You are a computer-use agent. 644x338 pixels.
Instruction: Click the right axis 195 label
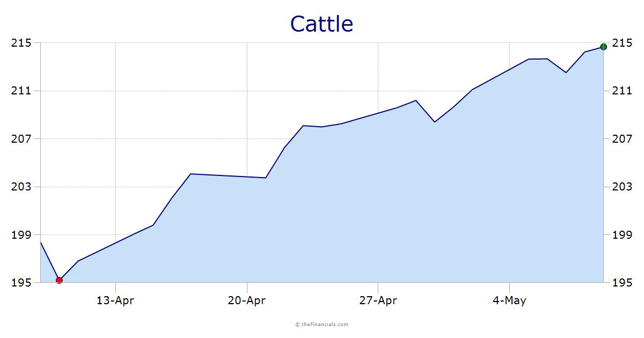623,283
